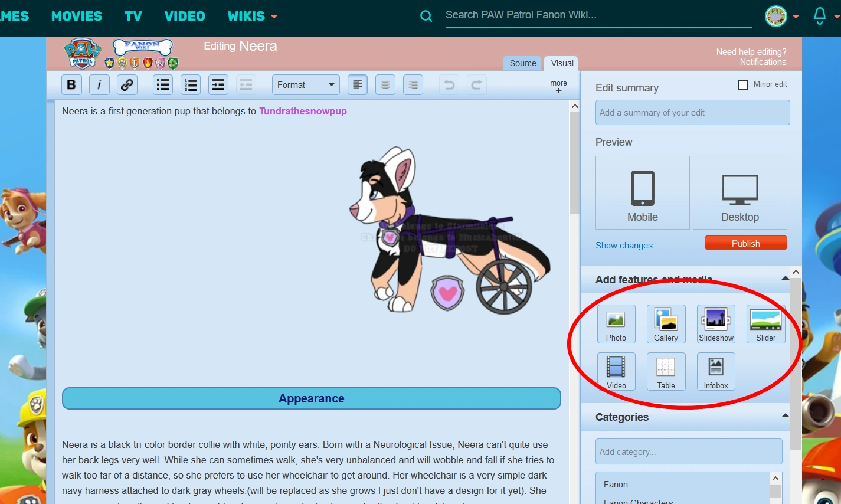Open the MOVIES menu
The height and width of the screenshot is (504, 841).
click(77, 17)
